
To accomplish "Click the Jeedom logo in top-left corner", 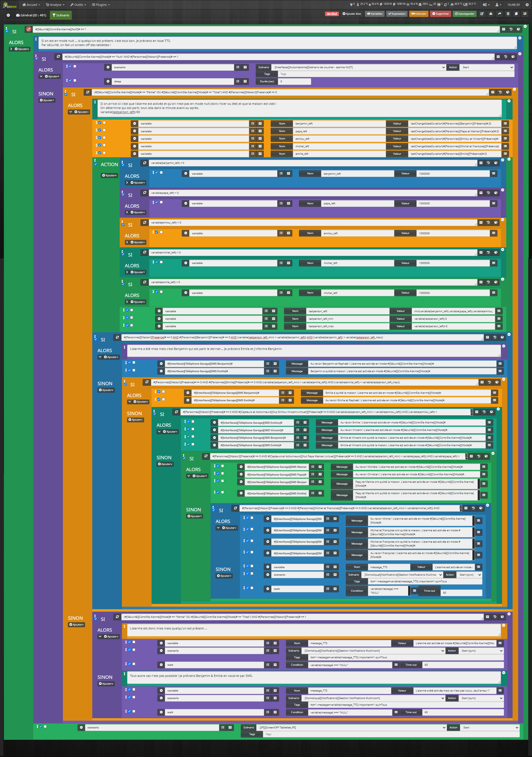I will click(10, 5).
